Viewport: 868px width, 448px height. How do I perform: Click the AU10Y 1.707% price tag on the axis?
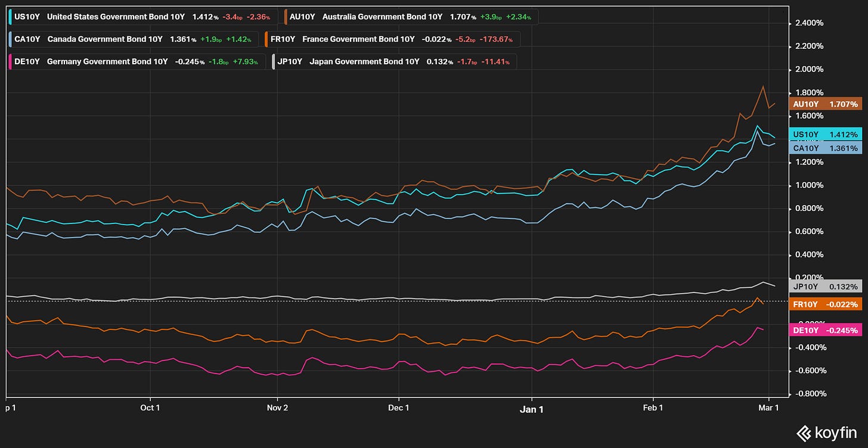tap(826, 104)
